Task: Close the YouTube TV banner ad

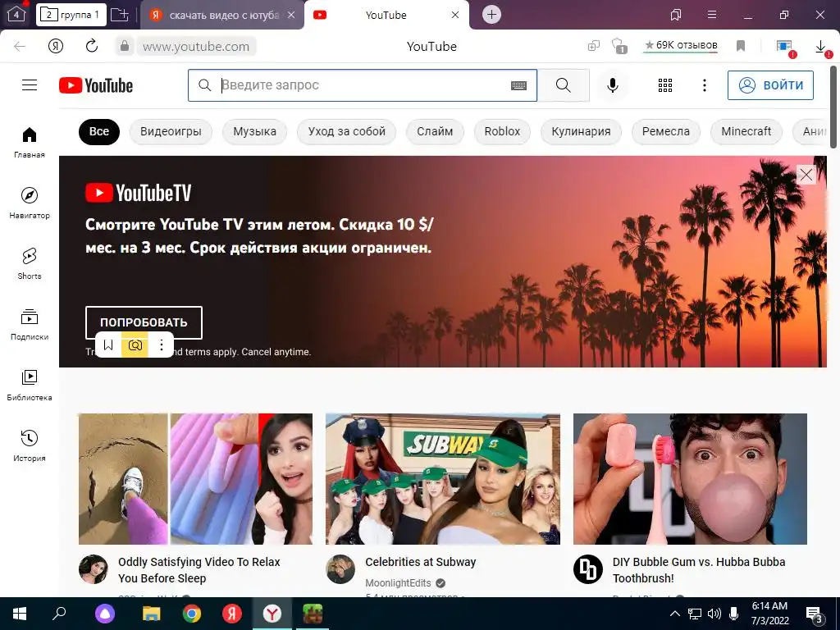Action: click(806, 175)
